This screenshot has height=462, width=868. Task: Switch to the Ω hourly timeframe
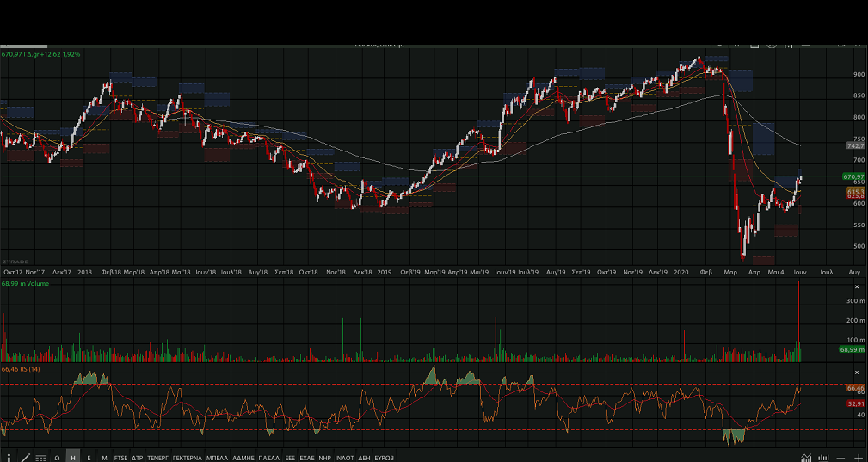pyautogui.click(x=57, y=458)
